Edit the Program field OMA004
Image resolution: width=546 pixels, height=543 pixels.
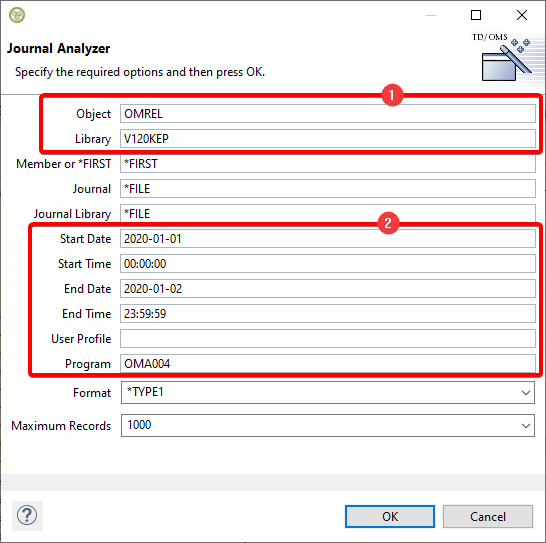click(x=328, y=364)
